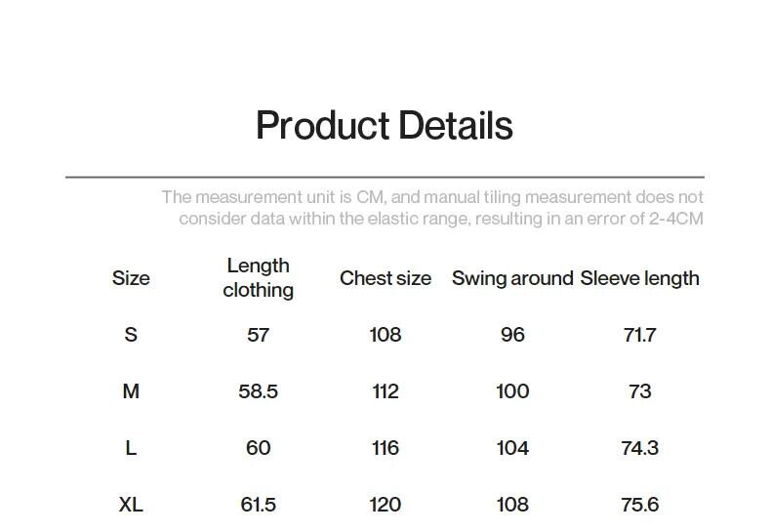This screenshot has height=532, width=771.
Task: Select the Length clothing column header
Action: (x=258, y=278)
